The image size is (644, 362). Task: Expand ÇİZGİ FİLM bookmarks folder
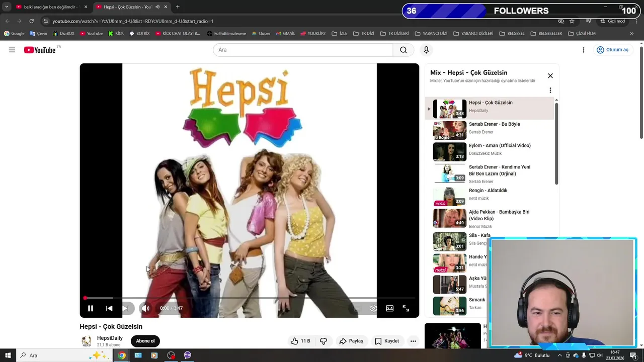click(582, 34)
